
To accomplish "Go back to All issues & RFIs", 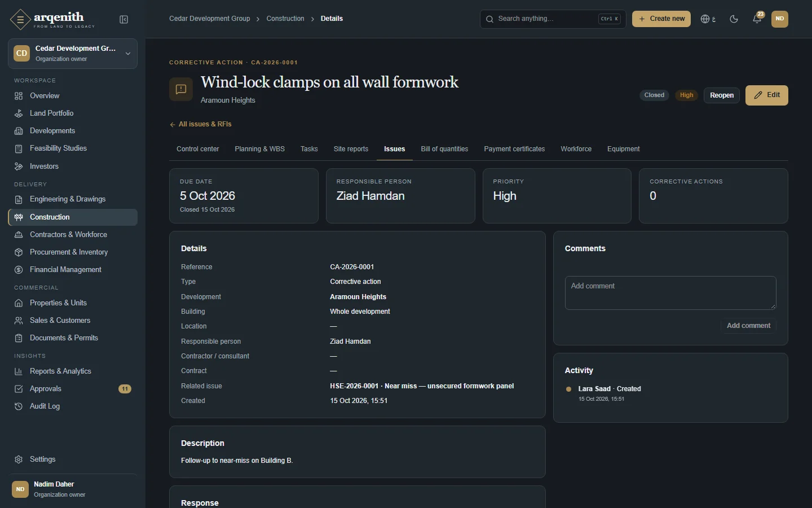I will [x=201, y=124].
